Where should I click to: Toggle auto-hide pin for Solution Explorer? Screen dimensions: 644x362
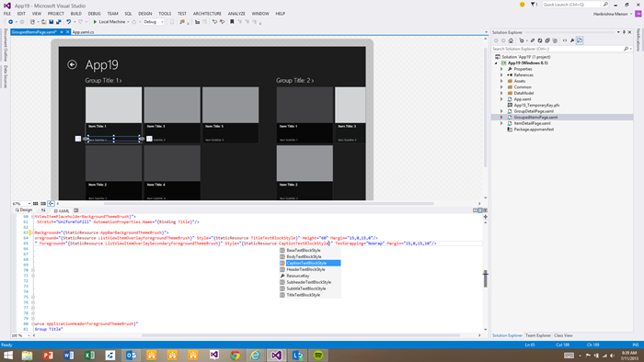[624, 32]
